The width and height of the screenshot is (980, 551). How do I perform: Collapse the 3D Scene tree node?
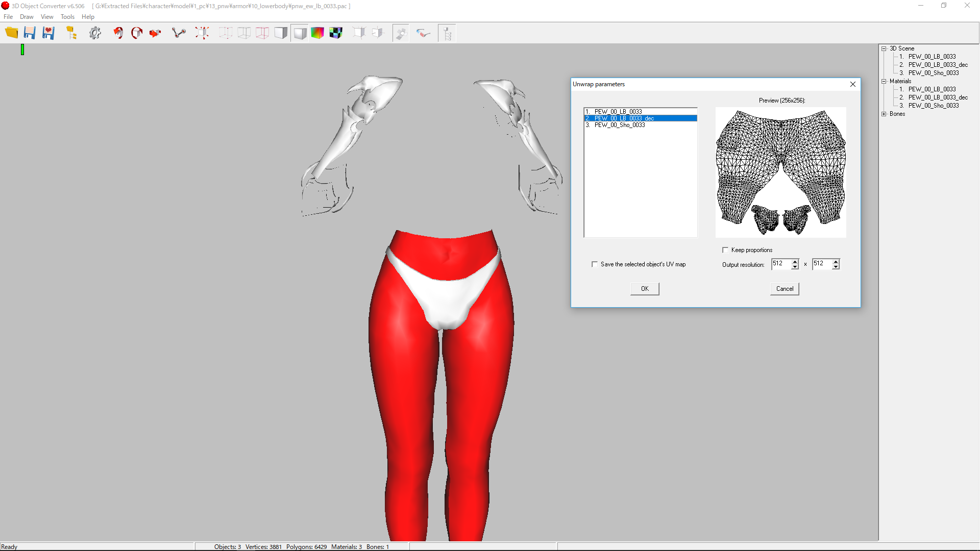pyautogui.click(x=884, y=48)
